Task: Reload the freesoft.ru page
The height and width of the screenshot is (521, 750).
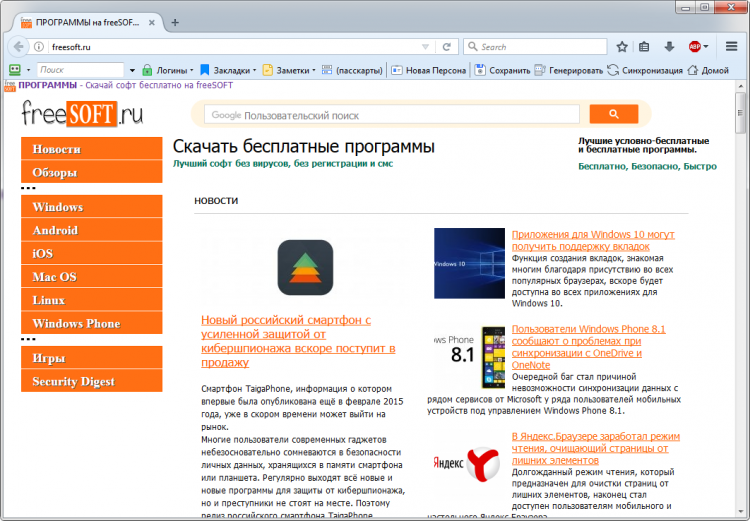Action: [447, 47]
